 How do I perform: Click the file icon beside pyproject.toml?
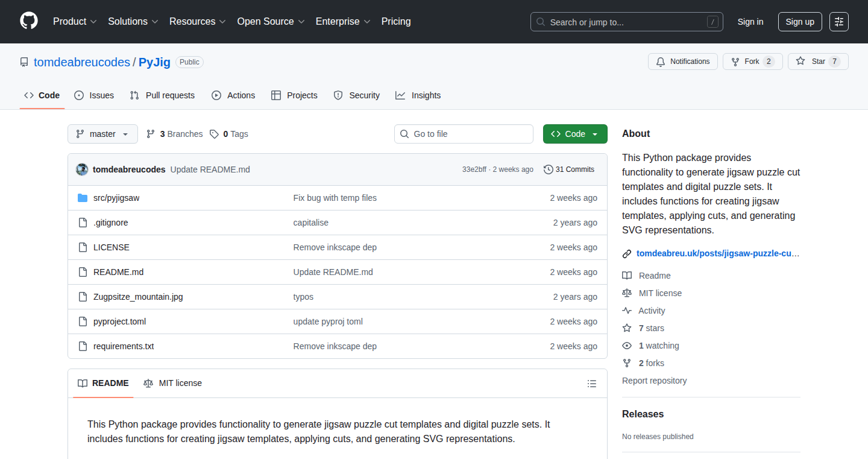(83, 321)
